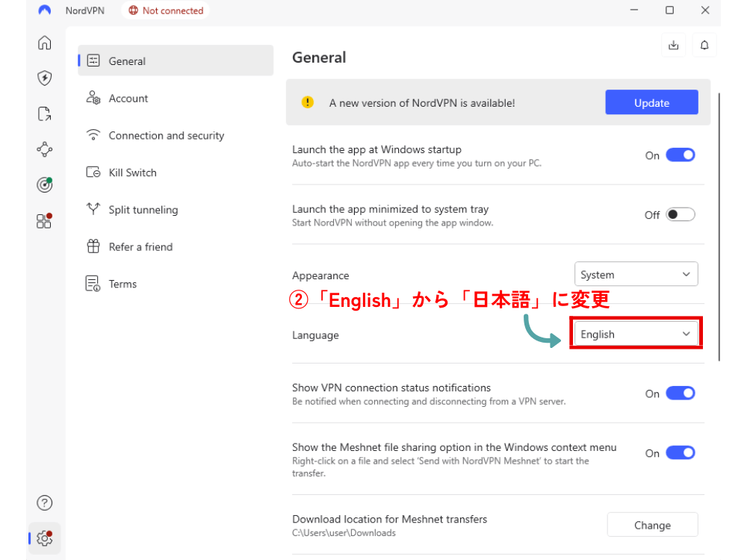Click the download icon at top right
This screenshot has height=560, width=747.
pyautogui.click(x=673, y=46)
